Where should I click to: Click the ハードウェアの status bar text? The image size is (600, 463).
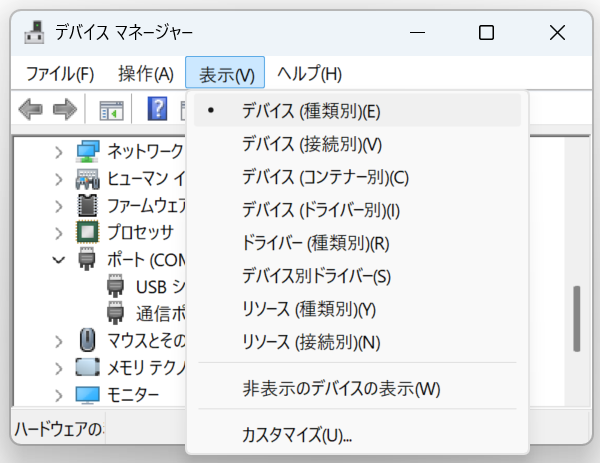point(58,429)
